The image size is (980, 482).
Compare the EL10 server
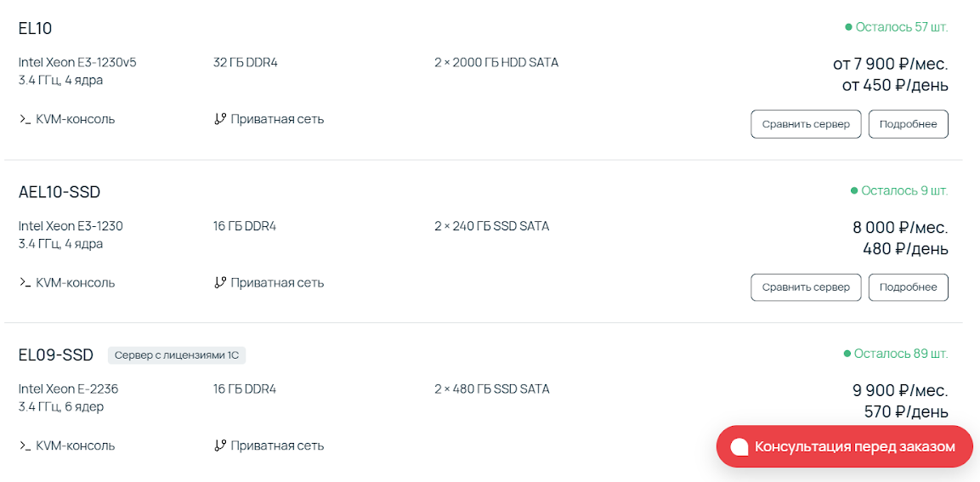pos(806,124)
